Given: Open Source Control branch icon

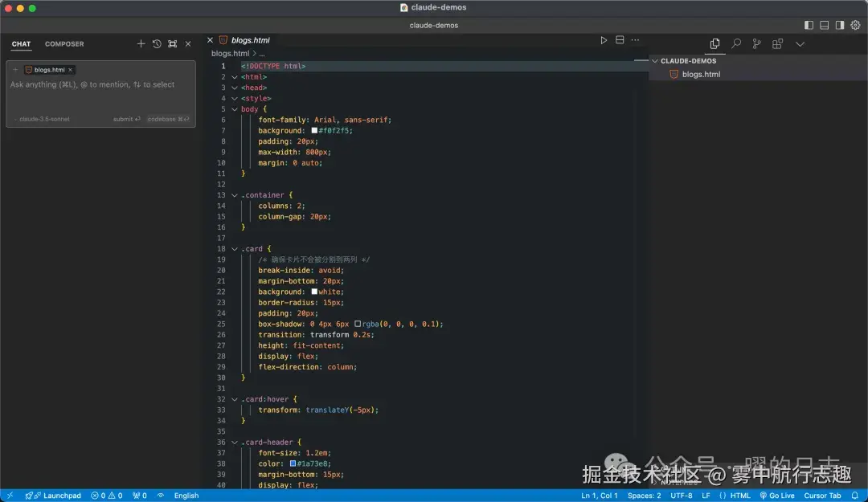Looking at the screenshot, I should click(756, 43).
